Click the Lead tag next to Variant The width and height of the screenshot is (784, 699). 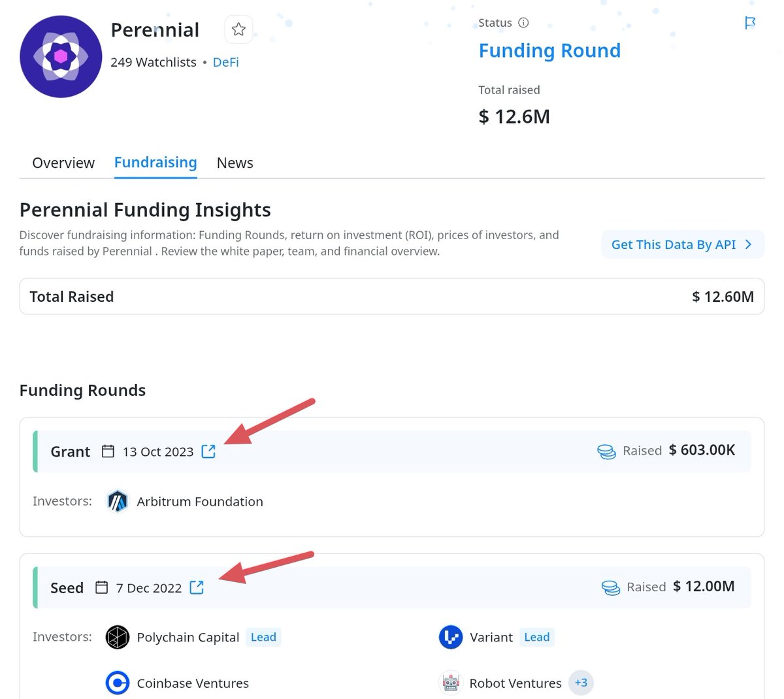click(537, 638)
